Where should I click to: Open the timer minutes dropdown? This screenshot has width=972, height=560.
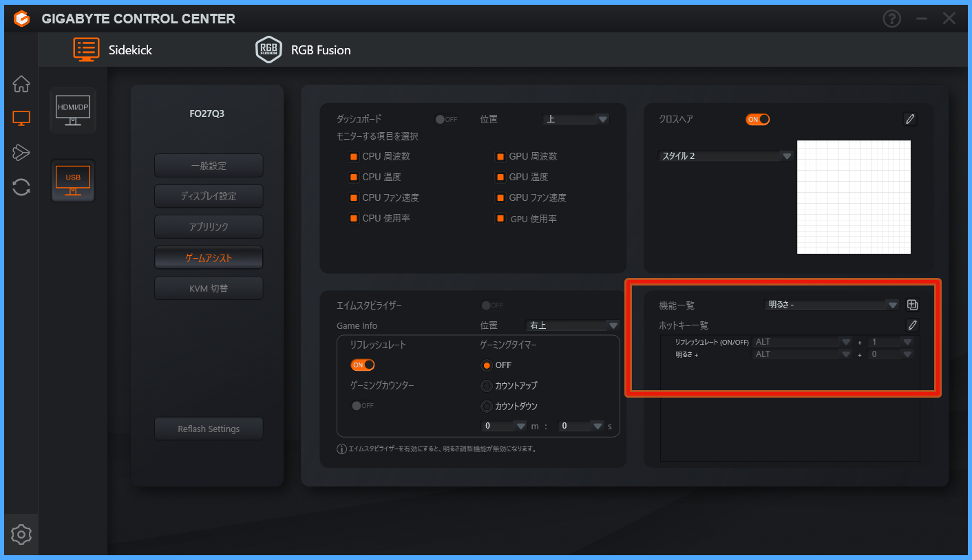pyautogui.click(x=504, y=426)
